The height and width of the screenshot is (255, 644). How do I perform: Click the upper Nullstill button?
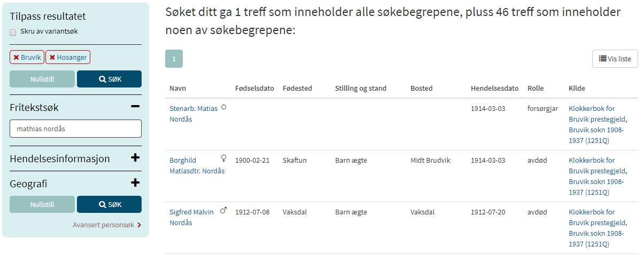click(x=42, y=79)
